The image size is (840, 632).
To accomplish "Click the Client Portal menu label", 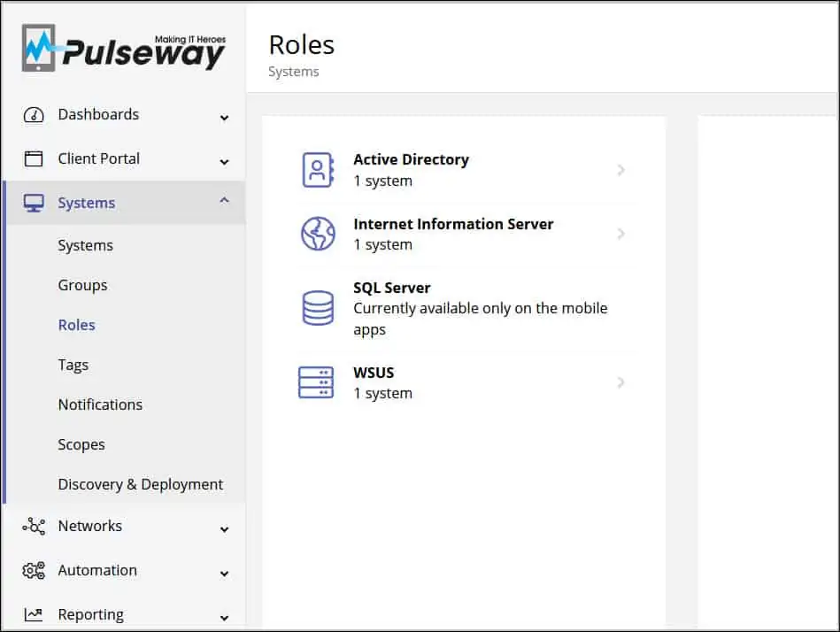I will point(98,158).
